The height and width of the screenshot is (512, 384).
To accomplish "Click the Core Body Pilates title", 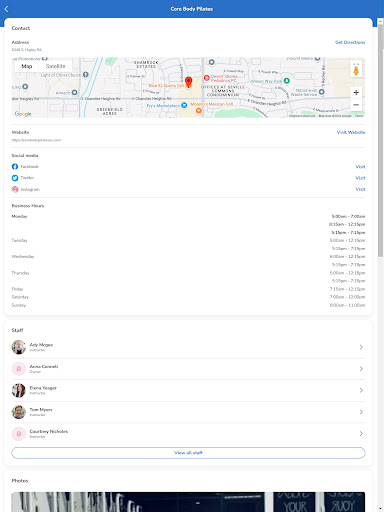I will [x=192, y=9].
